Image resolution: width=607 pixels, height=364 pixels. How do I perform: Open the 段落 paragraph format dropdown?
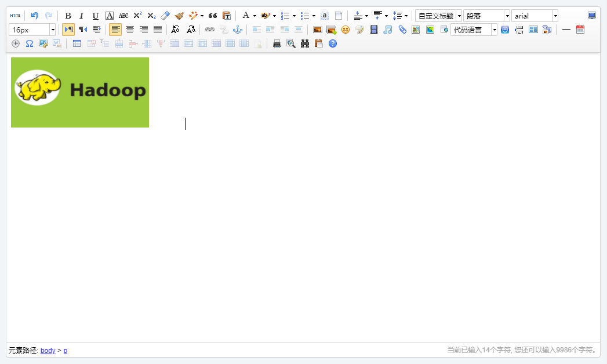click(x=486, y=16)
